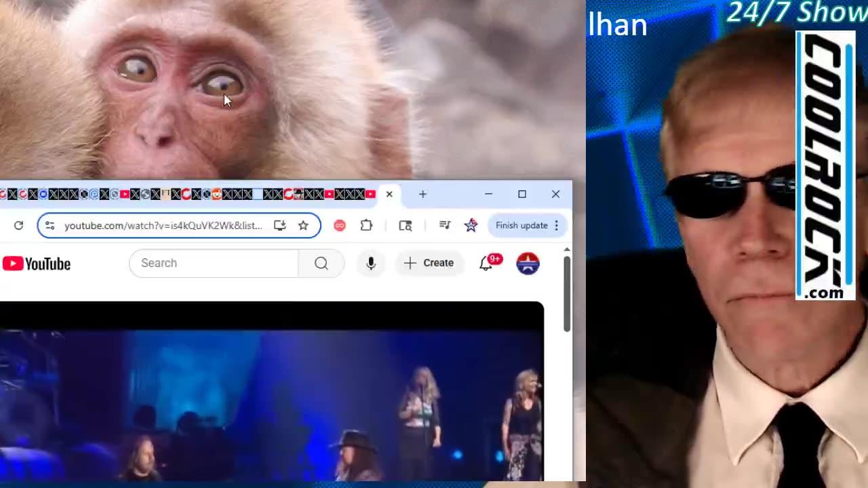
Task: Click the red extension icon in toolbar
Action: 340,226
